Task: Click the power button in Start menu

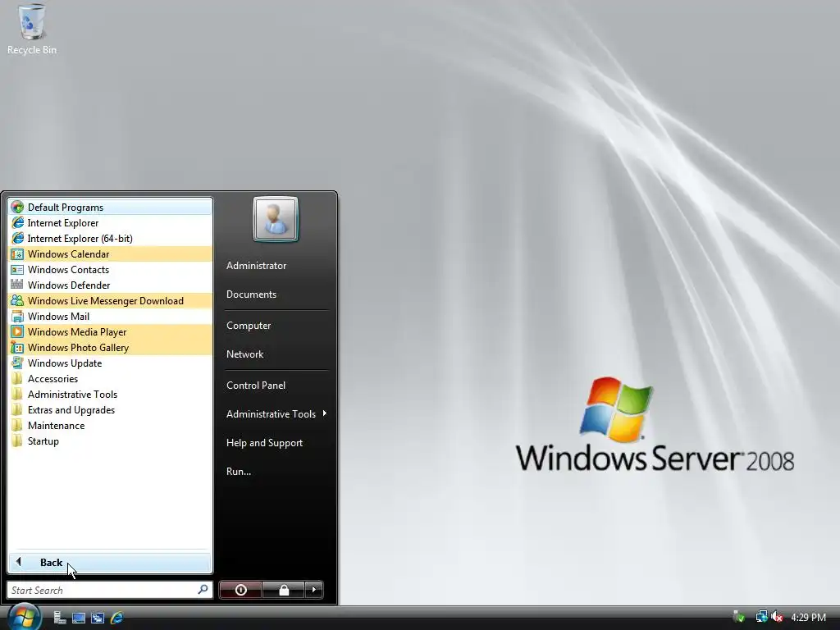Action: (x=240, y=590)
